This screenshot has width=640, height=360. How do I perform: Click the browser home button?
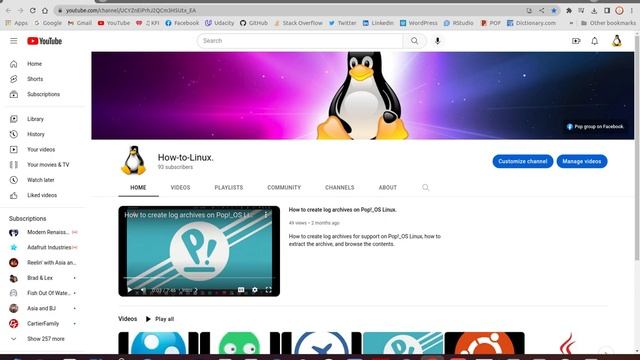point(45,10)
